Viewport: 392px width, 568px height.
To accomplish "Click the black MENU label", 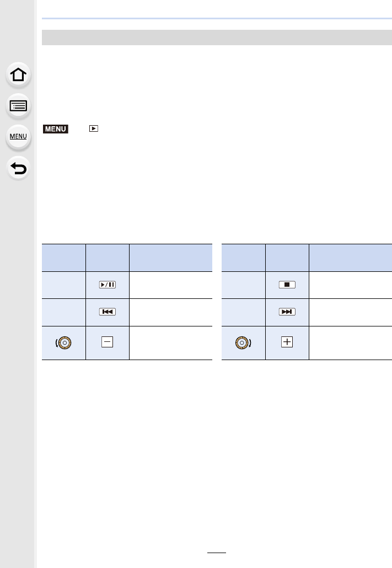I will tap(56, 129).
